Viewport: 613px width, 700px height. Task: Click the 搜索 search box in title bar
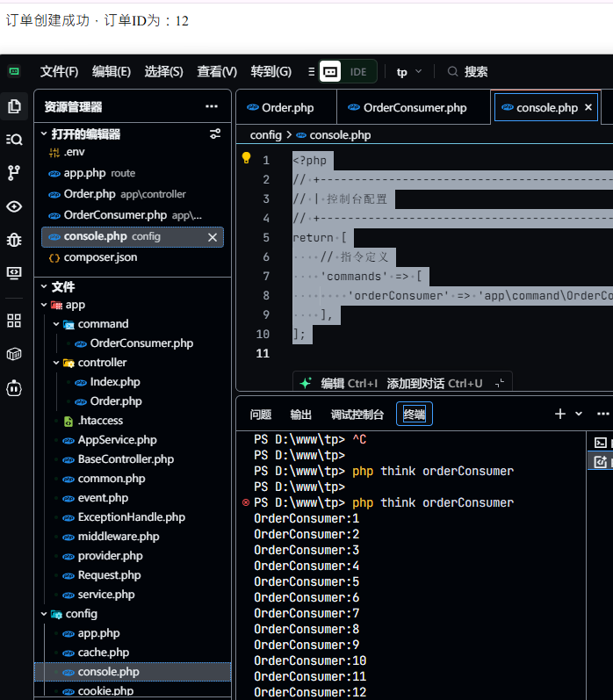(476, 72)
